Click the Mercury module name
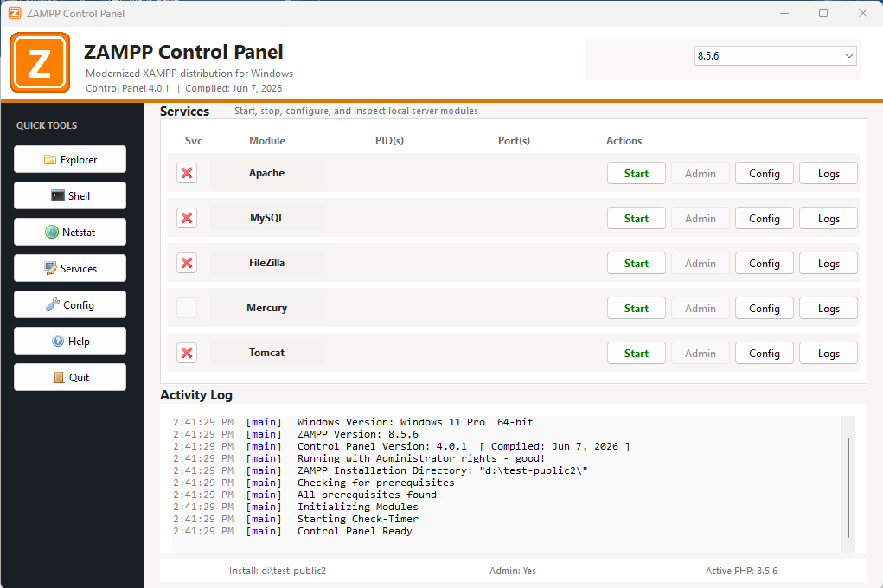The image size is (883, 588). 267,308
